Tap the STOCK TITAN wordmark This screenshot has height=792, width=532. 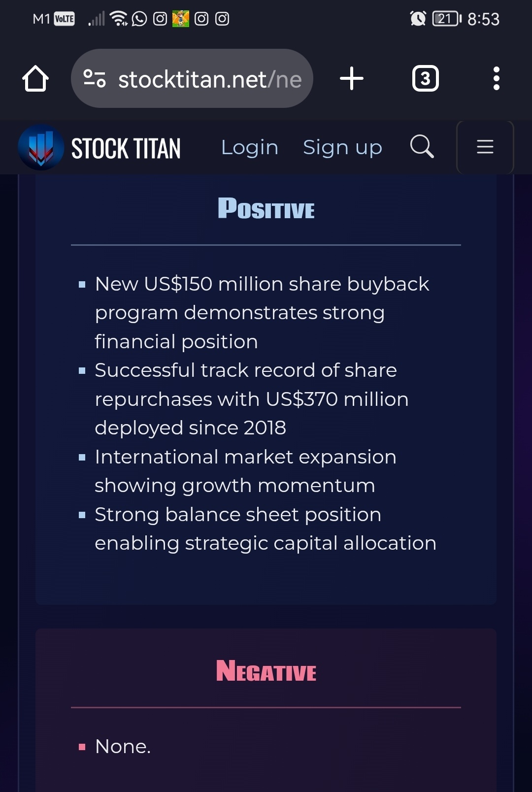coord(126,149)
